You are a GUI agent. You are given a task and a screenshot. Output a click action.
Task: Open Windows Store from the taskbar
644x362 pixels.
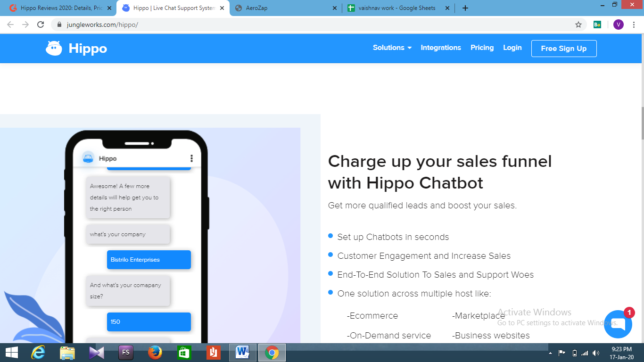coord(184,352)
